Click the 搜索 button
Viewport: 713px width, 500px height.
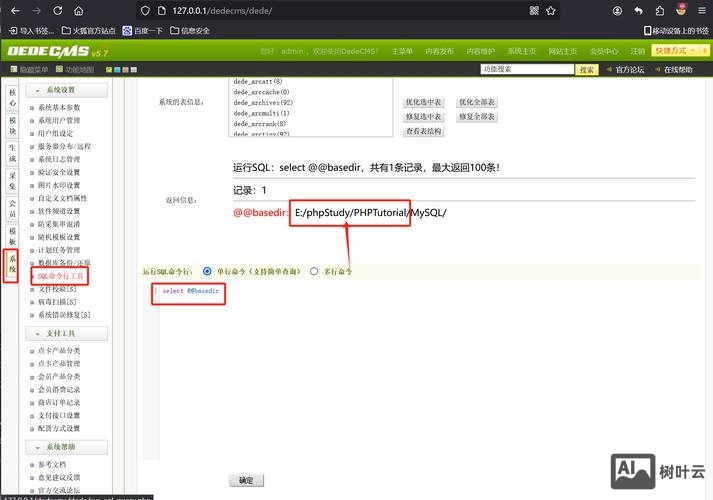587,70
